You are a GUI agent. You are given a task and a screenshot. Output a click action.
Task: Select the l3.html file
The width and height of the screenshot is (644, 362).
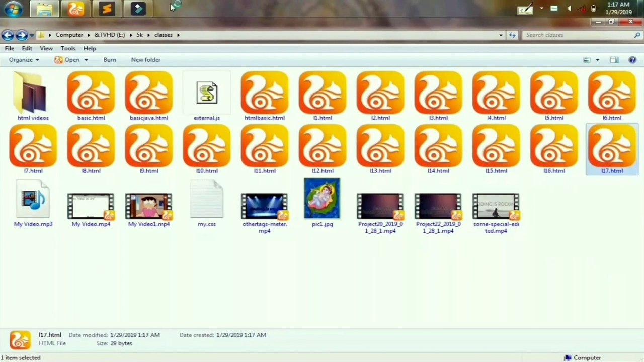coord(438,97)
